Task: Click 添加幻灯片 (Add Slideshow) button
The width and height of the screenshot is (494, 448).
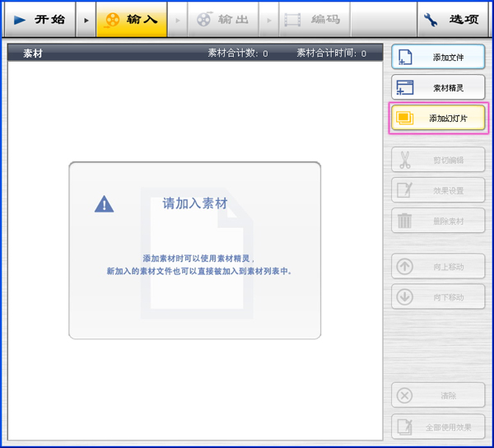Action: [438, 118]
